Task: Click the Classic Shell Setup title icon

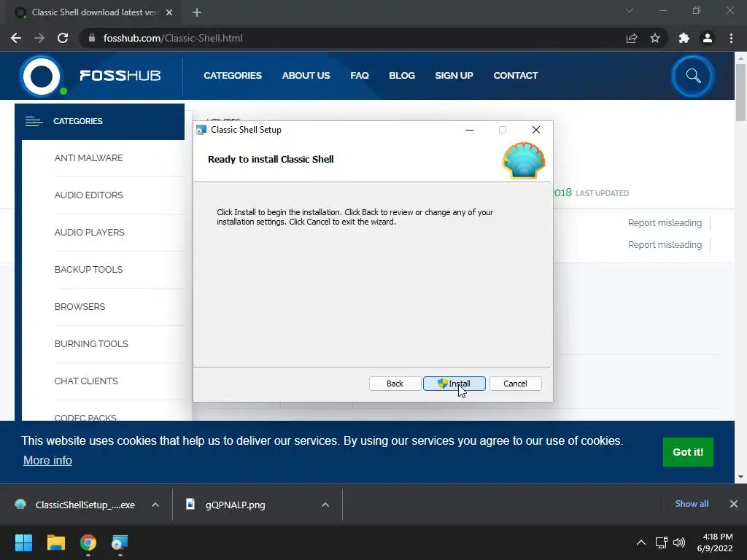Action: (x=201, y=130)
